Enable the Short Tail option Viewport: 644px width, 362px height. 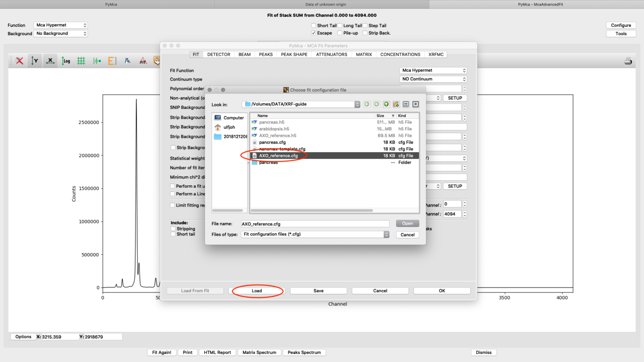click(x=313, y=25)
